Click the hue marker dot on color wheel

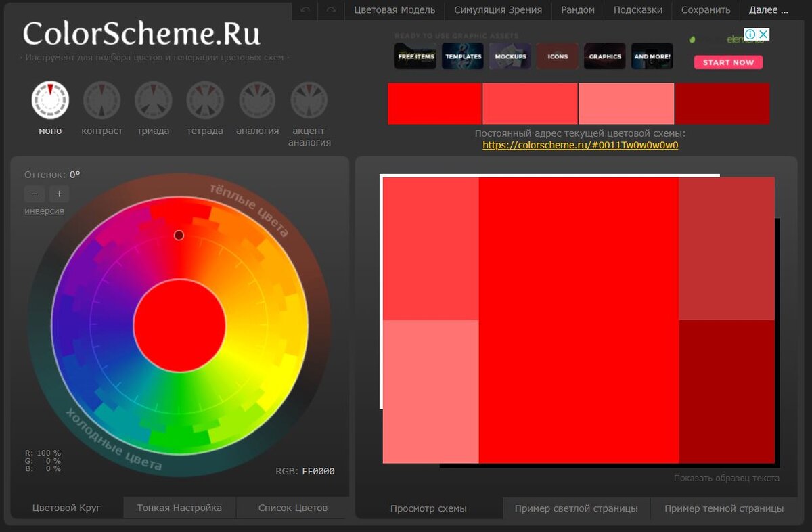tap(179, 235)
